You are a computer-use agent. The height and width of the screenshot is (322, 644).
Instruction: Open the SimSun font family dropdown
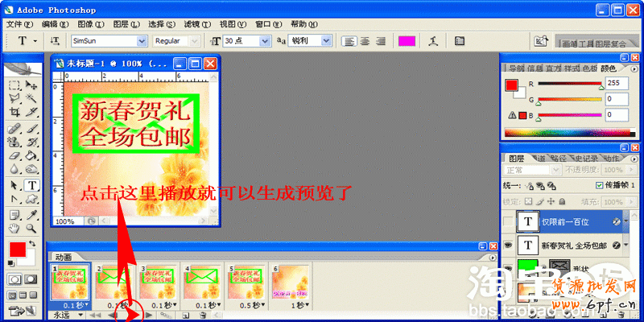pyautogui.click(x=142, y=40)
